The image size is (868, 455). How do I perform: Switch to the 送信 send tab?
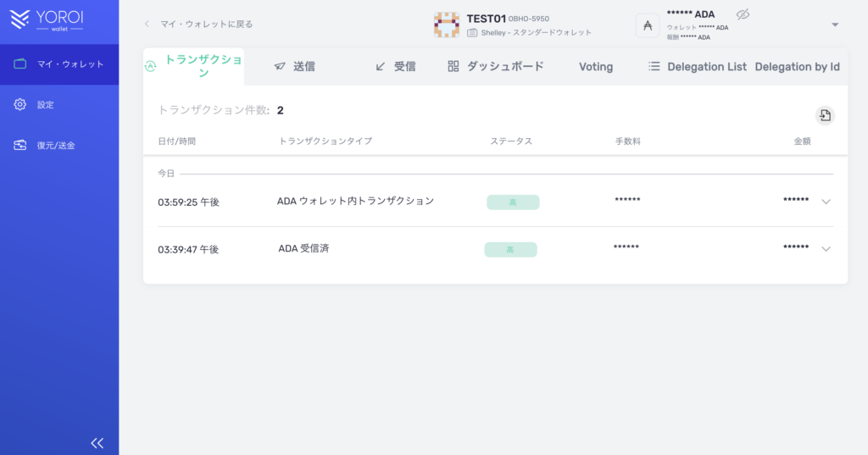click(x=294, y=66)
